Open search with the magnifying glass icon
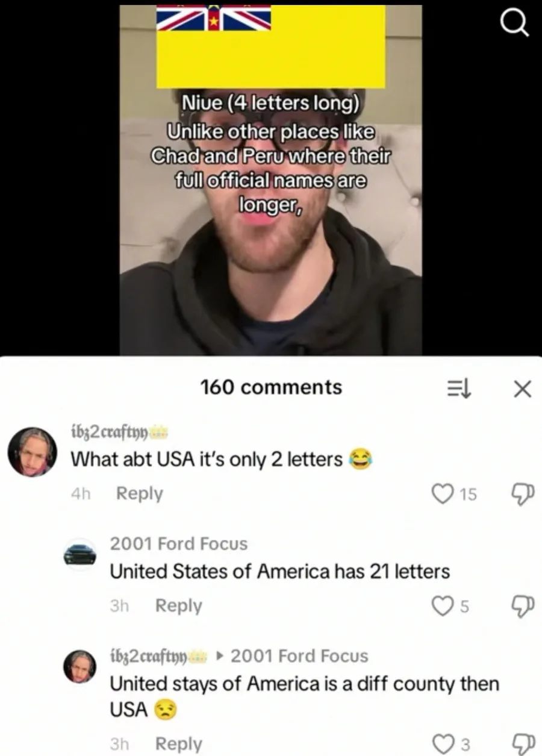Screen dimensions: 542x756 (515, 25)
